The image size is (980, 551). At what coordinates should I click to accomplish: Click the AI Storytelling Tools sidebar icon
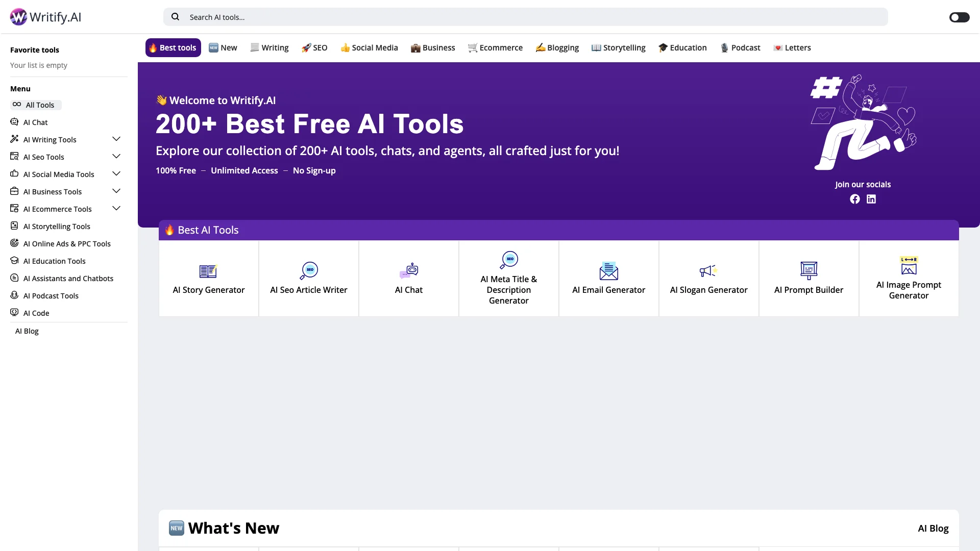tap(14, 226)
